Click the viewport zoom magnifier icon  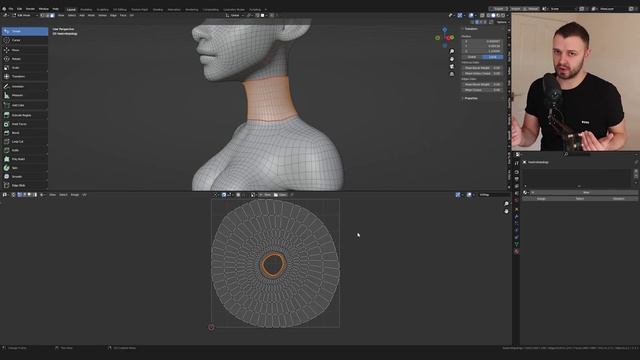452,51
